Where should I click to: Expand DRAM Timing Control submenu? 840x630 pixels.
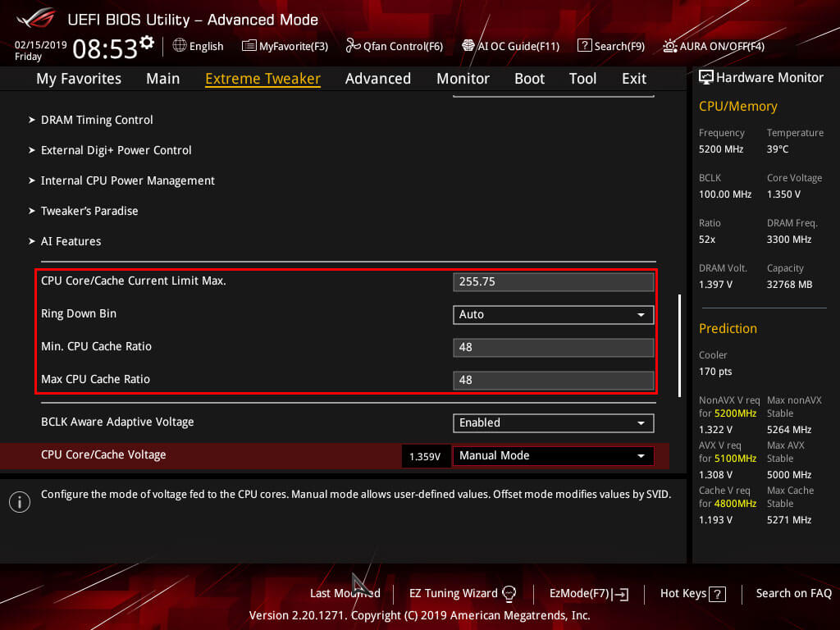[x=97, y=120]
